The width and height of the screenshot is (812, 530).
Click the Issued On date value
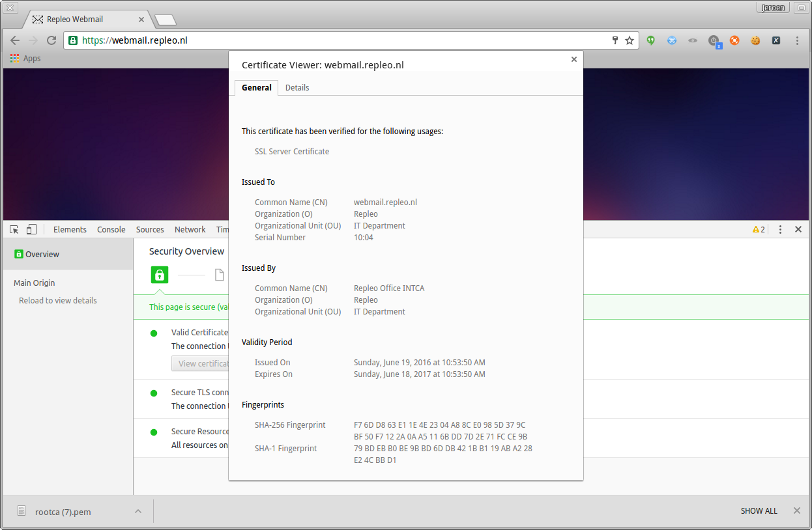420,363
